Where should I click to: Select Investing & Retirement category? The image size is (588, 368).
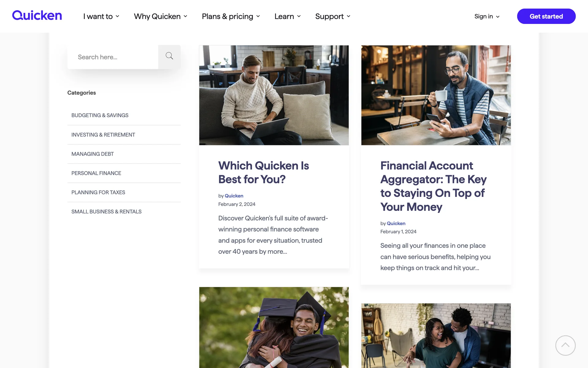click(x=103, y=135)
